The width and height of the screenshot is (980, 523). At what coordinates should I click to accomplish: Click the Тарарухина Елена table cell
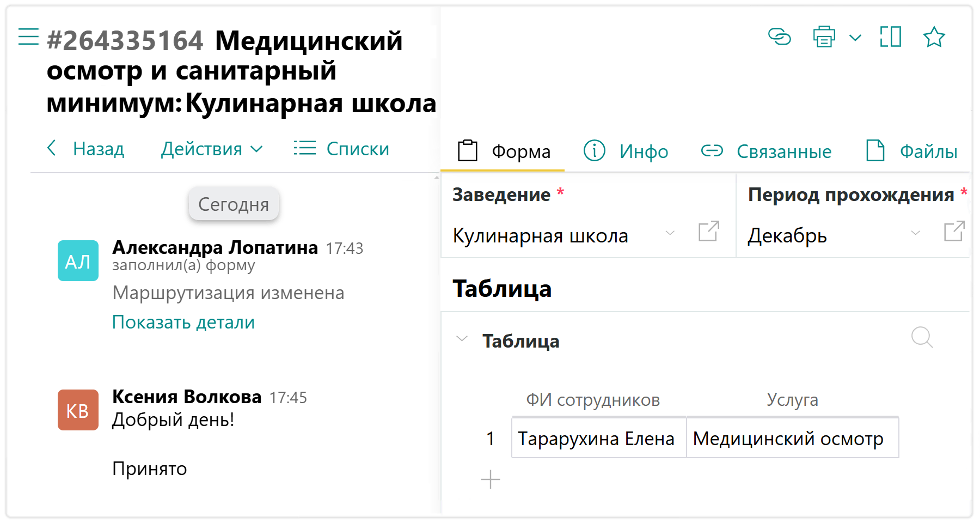click(598, 438)
